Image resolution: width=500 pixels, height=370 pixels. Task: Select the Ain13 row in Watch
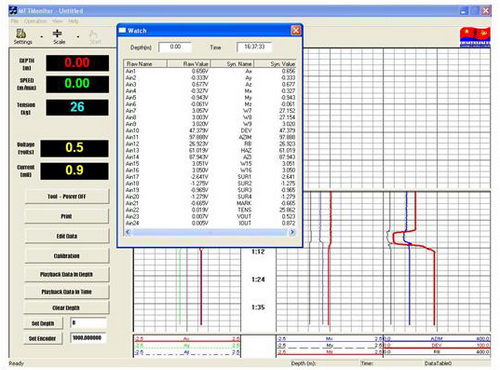210,150
